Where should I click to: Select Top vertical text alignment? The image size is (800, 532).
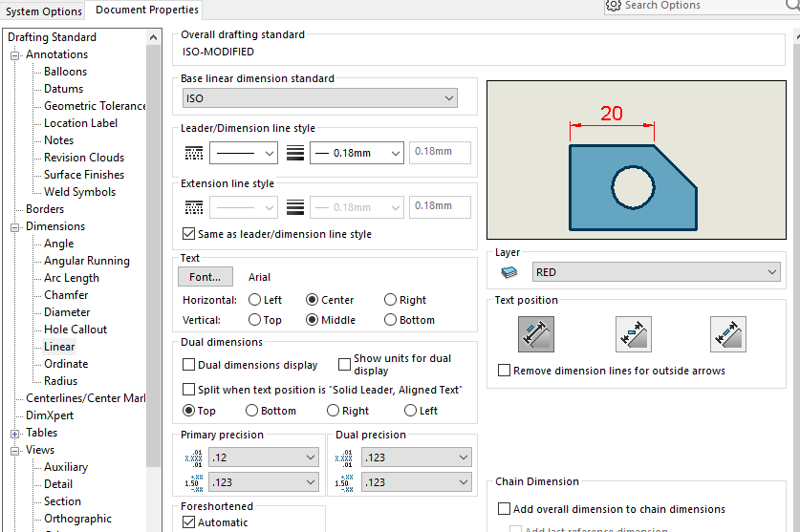254,320
